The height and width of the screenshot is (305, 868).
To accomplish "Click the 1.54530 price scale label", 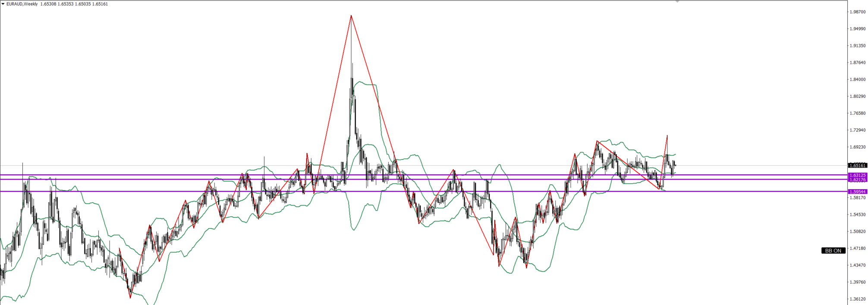I will coord(857,215).
